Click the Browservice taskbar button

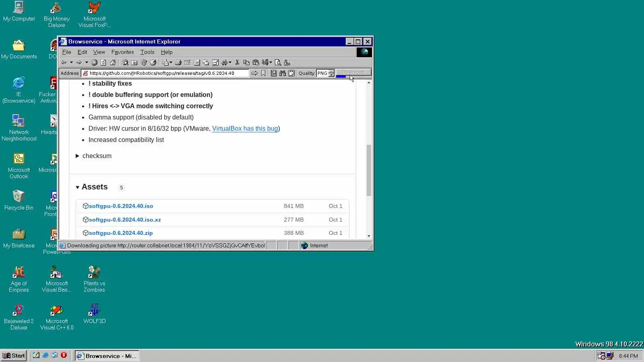tap(107, 356)
